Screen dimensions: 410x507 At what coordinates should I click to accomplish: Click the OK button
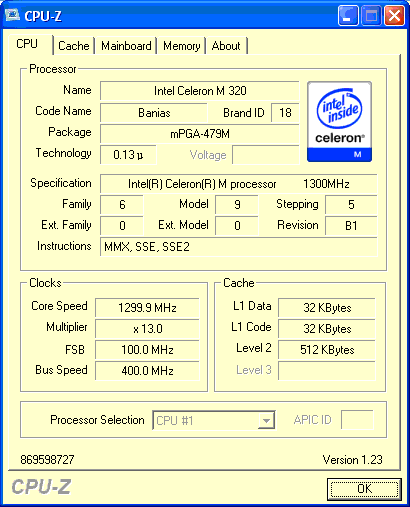[364, 489]
